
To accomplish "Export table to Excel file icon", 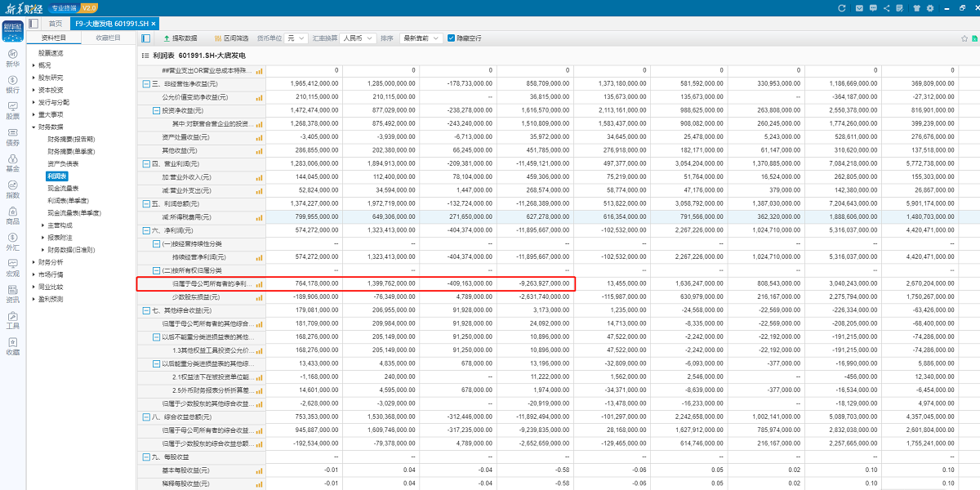I will coord(974,38).
